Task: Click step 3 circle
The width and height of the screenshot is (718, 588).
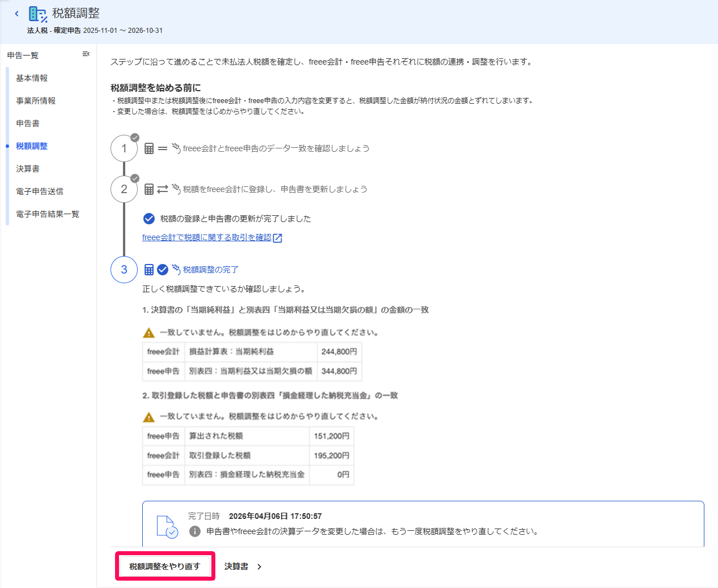Action: pyautogui.click(x=124, y=270)
